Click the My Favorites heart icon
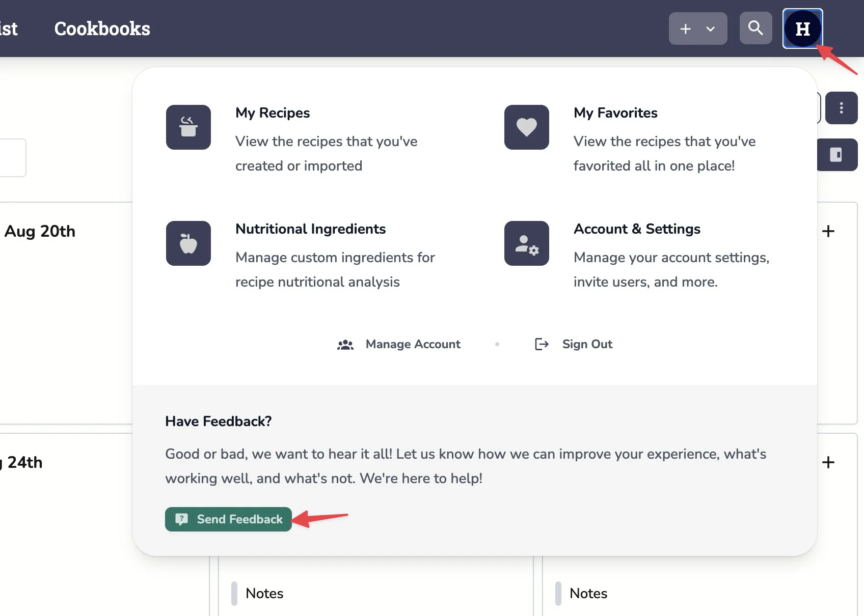The image size is (864, 616). [x=526, y=127]
